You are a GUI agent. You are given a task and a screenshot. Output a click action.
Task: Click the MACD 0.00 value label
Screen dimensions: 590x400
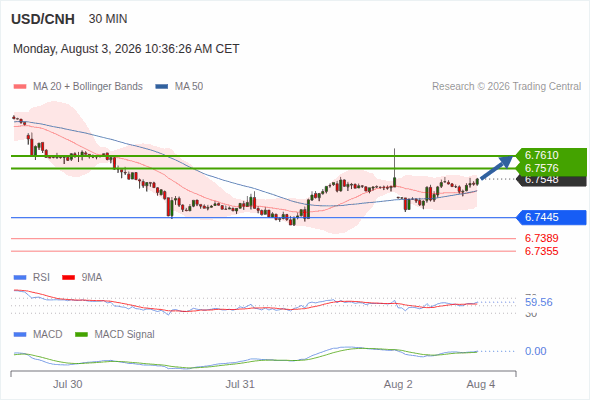pyautogui.click(x=535, y=351)
